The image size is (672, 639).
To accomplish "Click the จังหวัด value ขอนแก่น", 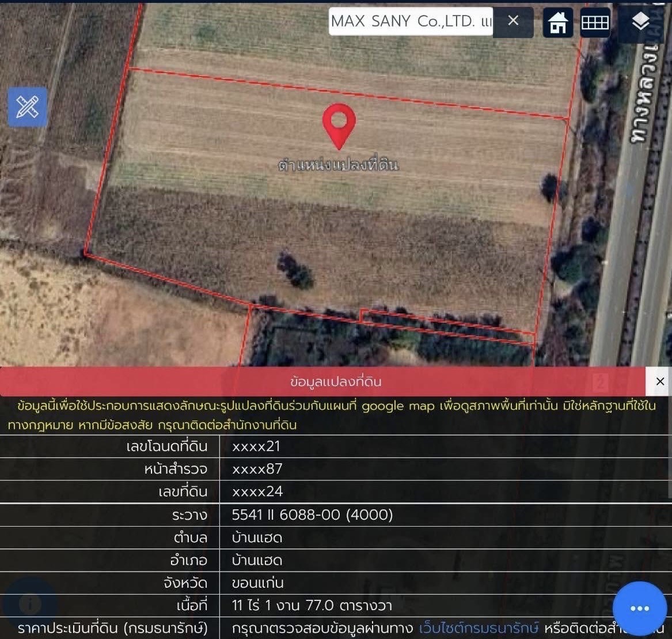I will pos(257,583).
